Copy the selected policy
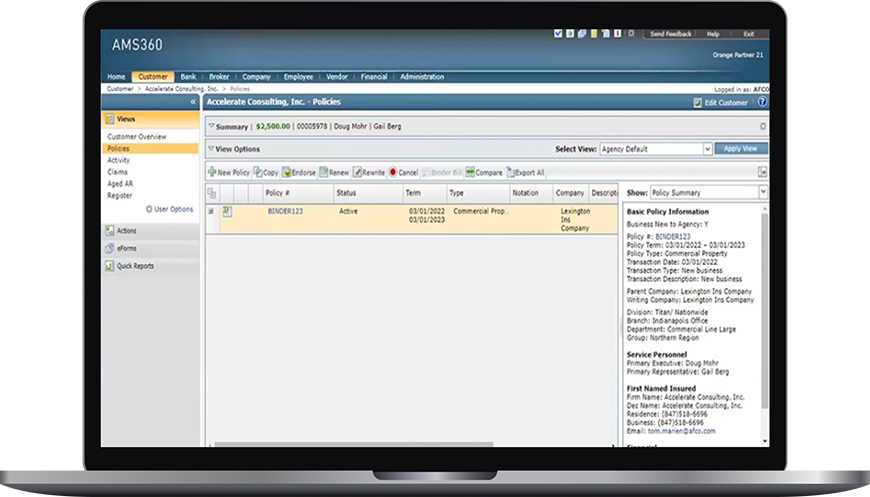The image size is (870, 497). [x=258, y=172]
